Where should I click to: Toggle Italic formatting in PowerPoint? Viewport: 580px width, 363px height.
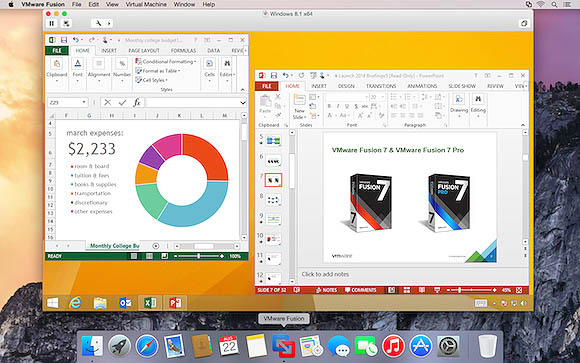[338, 106]
